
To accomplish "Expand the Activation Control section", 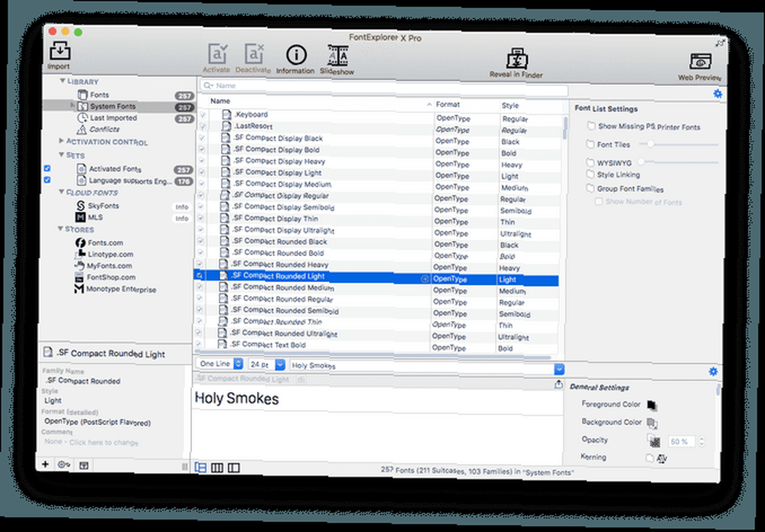I will point(61,141).
